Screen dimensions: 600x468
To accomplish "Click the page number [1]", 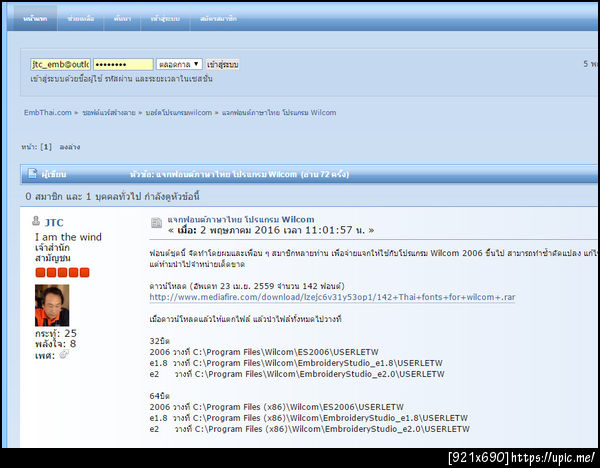I will coord(46,147).
